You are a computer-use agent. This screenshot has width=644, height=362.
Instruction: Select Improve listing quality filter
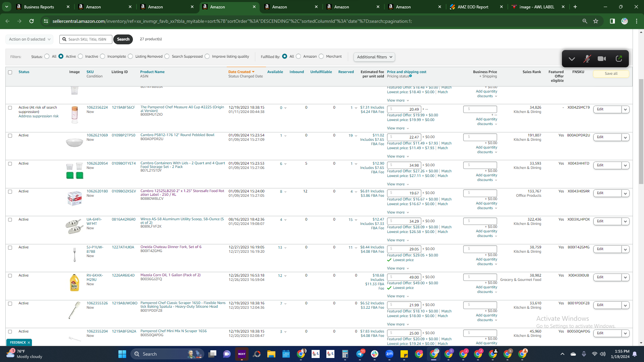207,56
